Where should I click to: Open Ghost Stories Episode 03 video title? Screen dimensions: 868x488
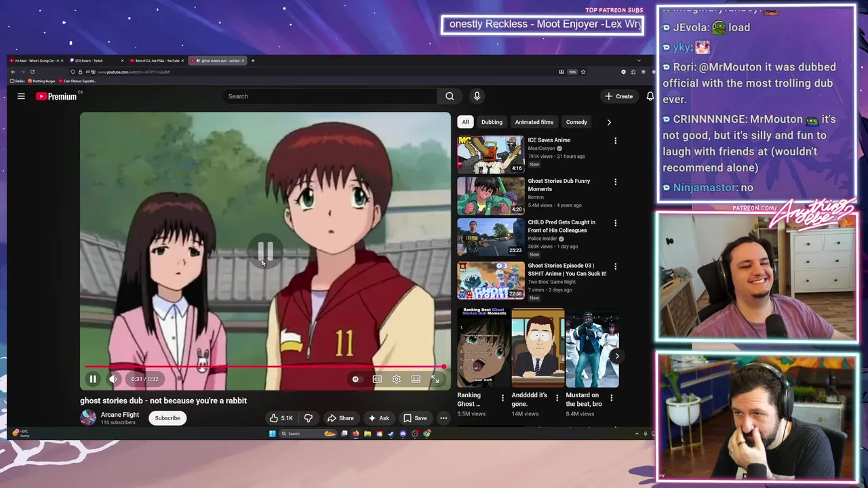click(567, 270)
